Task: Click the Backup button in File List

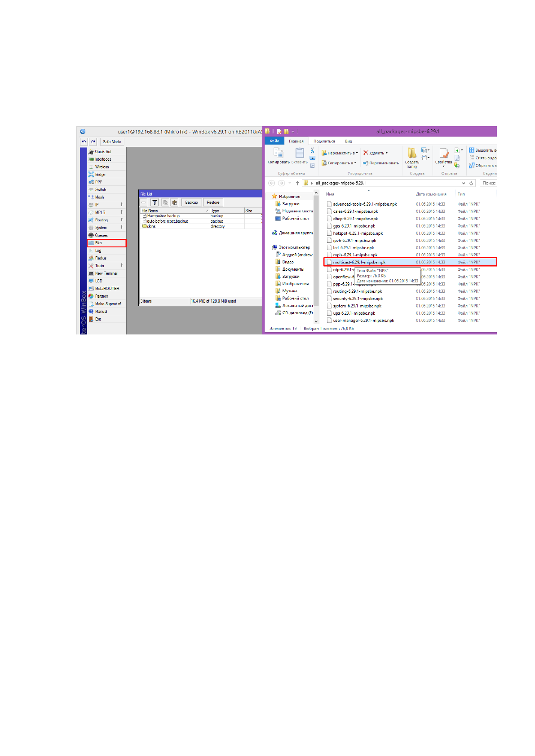Action: [191, 202]
